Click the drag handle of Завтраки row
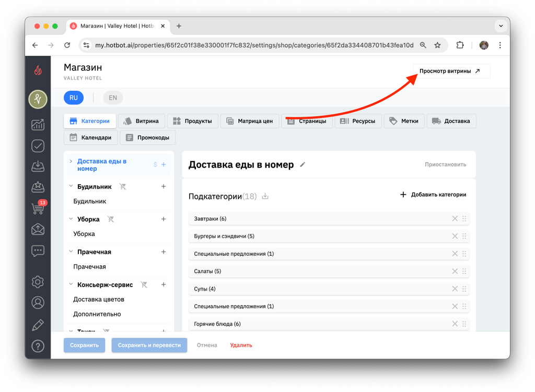Screen dimensions: 535x392 coord(464,219)
